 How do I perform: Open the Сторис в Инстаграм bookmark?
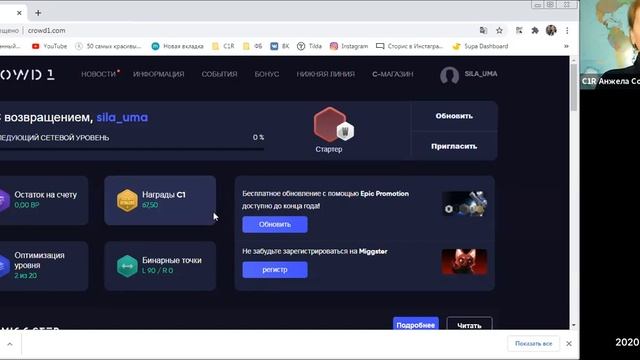(x=409, y=47)
